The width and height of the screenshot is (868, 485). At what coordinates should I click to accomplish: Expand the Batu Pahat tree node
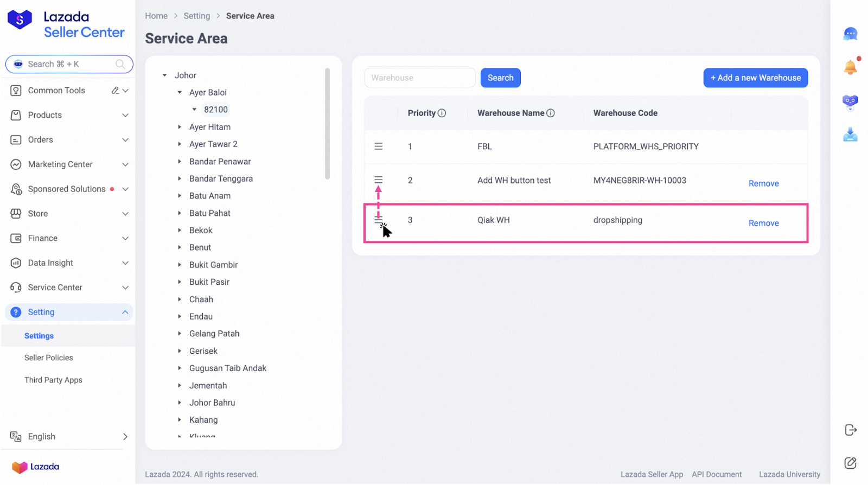point(180,213)
